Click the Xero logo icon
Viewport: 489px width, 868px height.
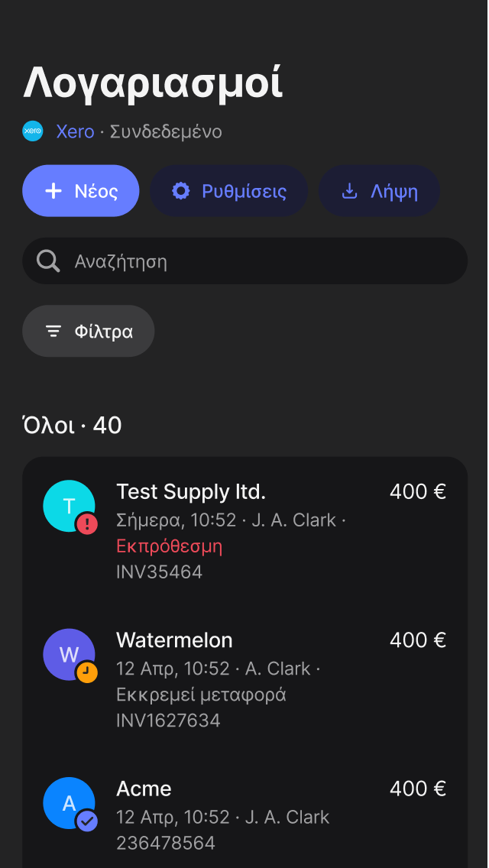(x=33, y=131)
